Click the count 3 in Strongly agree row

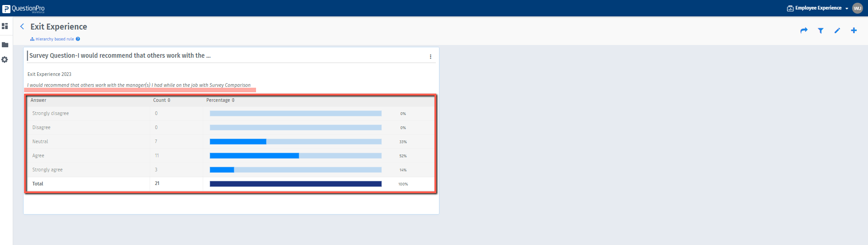(x=156, y=170)
